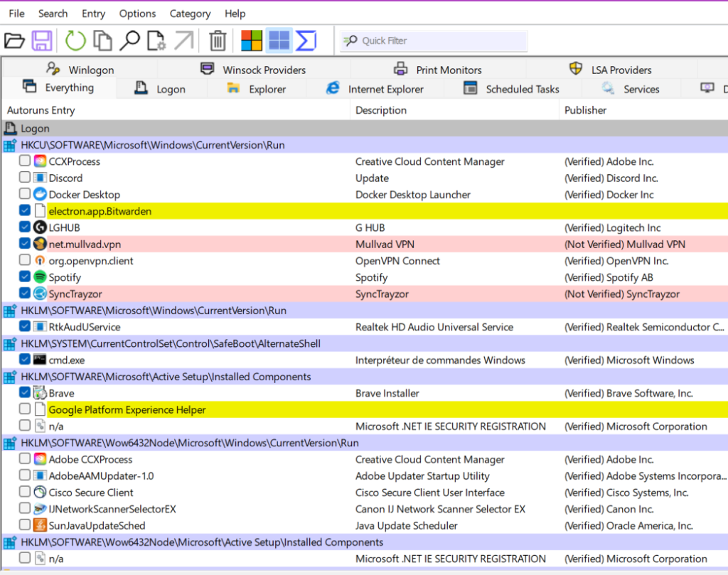Open the Entry menu
Screen dimensions: 728x575
click(x=93, y=14)
